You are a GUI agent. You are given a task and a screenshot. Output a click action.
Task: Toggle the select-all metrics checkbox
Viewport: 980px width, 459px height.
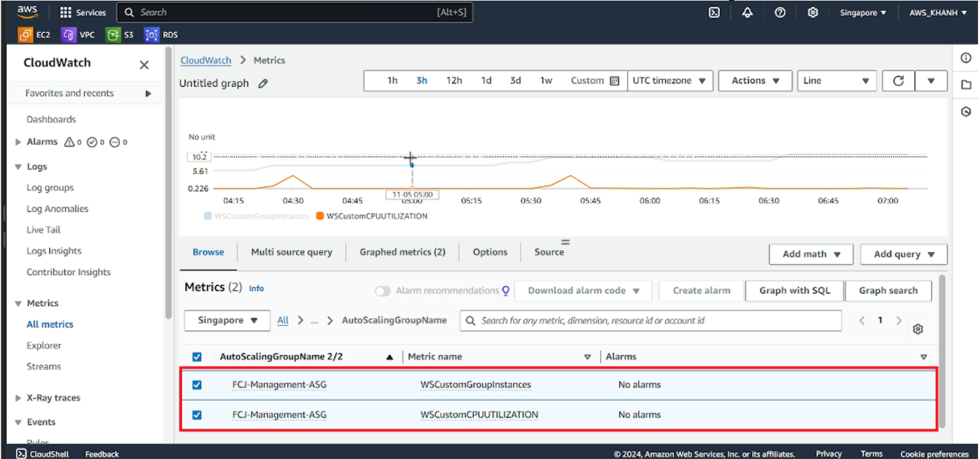point(197,357)
